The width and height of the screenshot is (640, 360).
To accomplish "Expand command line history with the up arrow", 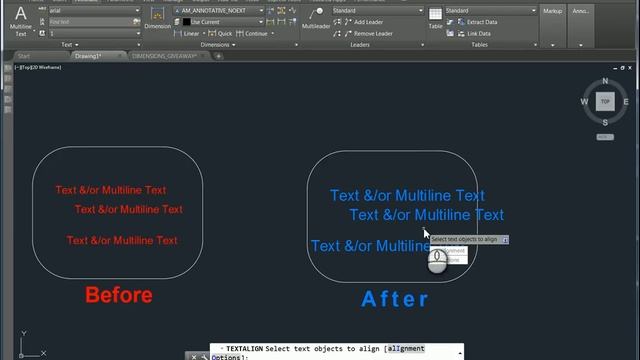I will pyautogui.click(x=460, y=353).
